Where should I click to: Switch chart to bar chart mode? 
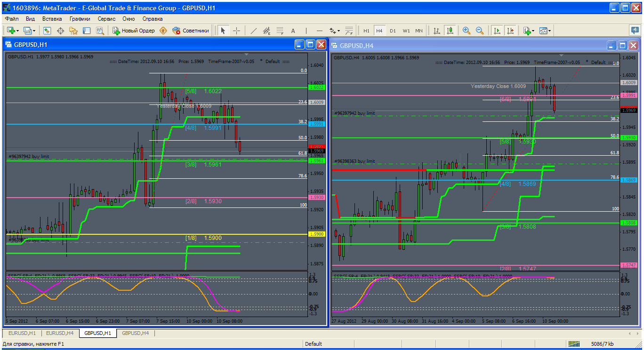tap(437, 31)
